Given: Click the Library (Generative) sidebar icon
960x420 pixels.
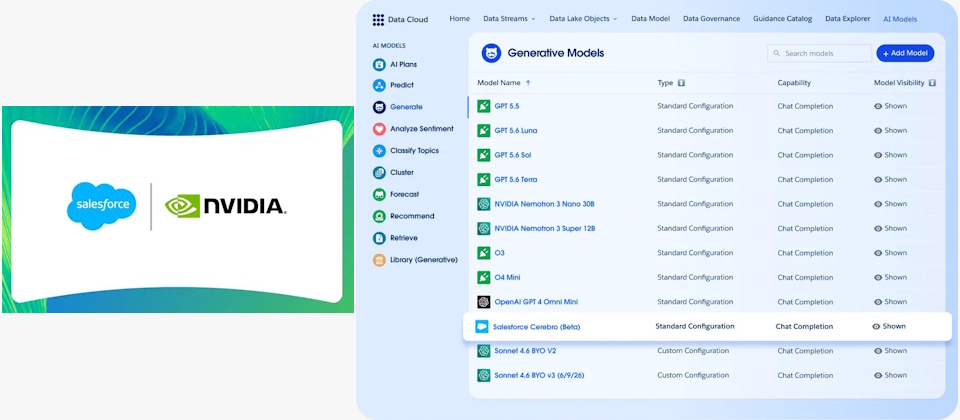Looking at the screenshot, I should [x=379, y=260].
